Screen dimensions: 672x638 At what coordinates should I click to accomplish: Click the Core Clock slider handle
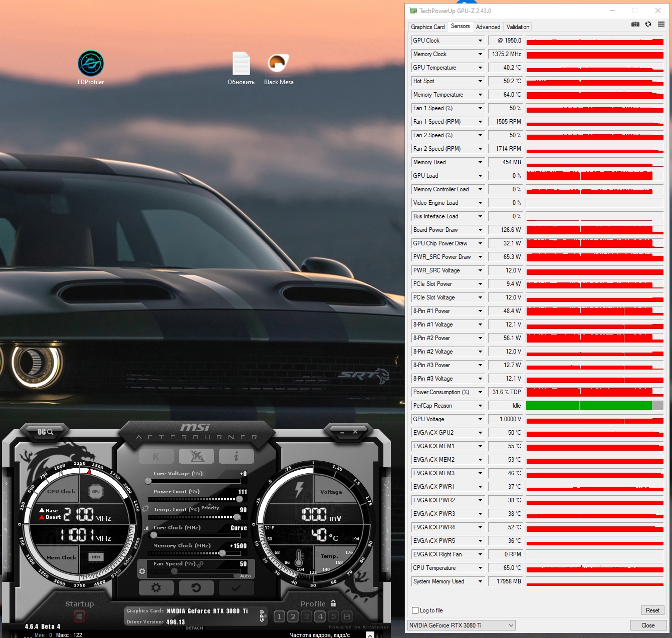point(154,535)
